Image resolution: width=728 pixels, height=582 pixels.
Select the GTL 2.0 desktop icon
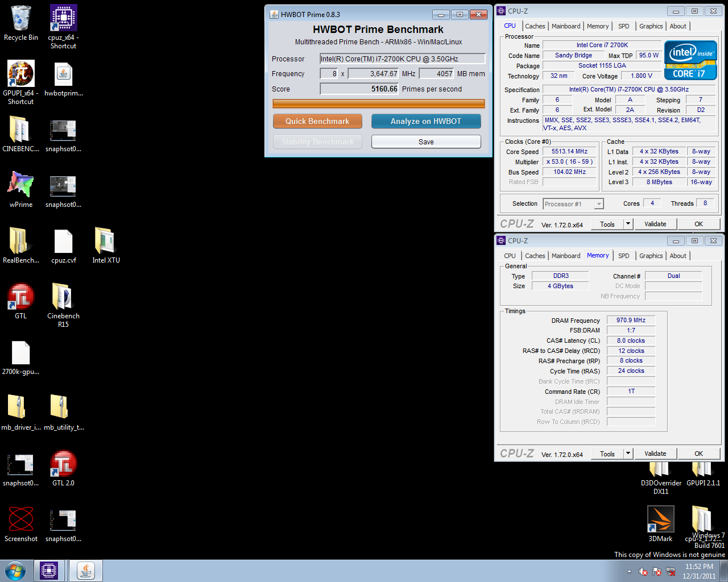click(x=63, y=468)
